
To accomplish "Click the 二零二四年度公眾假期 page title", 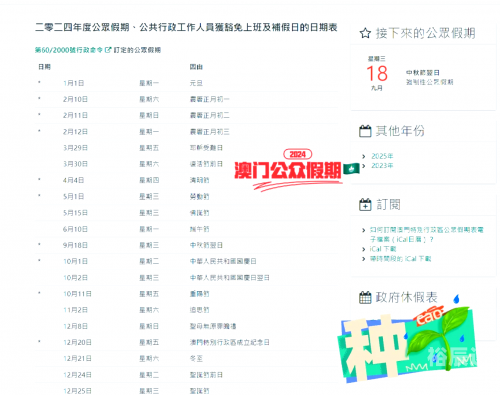I will click(x=186, y=27).
